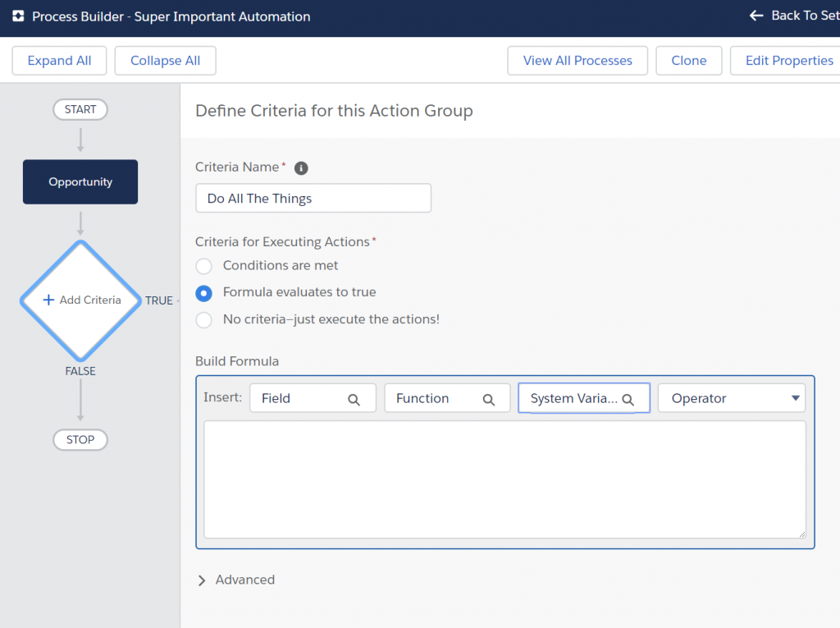
Task: Click the Function search magnifier icon
Action: click(488, 399)
